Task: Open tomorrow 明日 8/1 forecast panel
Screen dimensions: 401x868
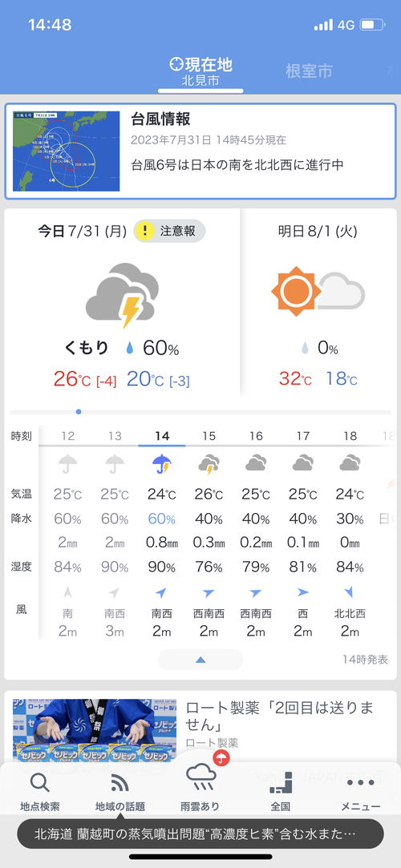Action: pyautogui.click(x=318, y=302)
